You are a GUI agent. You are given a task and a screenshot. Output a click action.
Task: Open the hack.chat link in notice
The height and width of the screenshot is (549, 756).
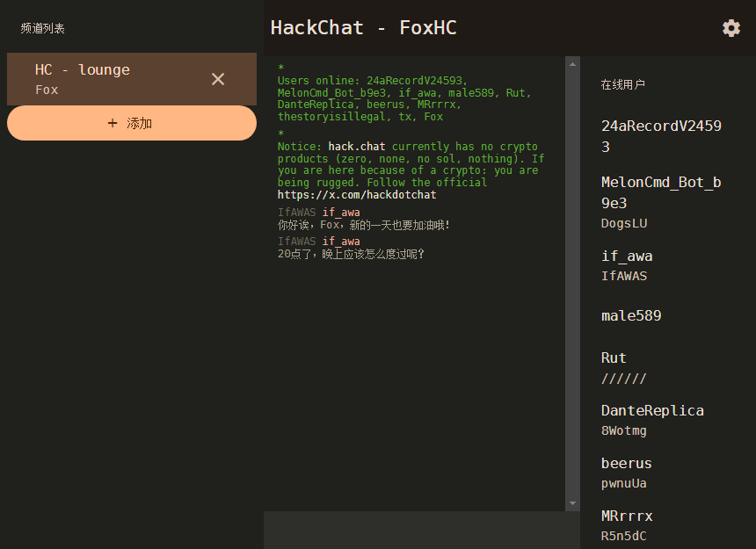(x=357, y=147)
